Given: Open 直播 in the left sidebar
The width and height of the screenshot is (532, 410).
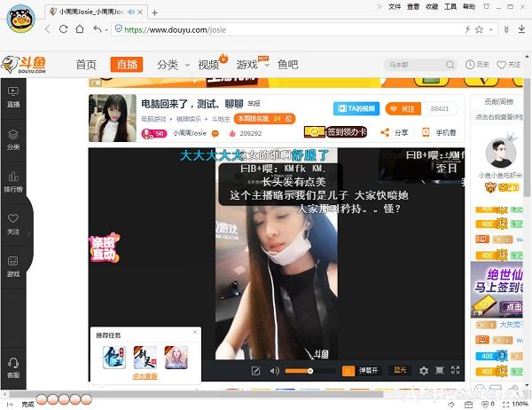Looking at the screenshot, I should [x=13, y=96].
